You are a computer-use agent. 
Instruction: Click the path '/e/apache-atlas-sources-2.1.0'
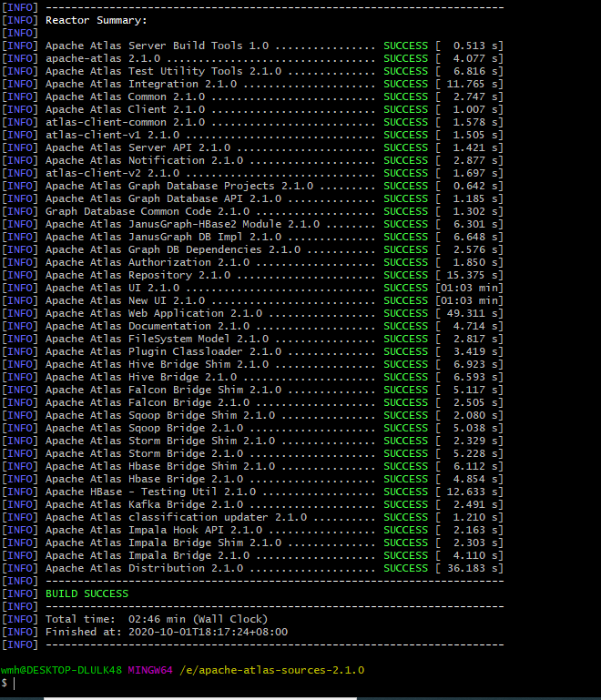[x=272, y=671]
